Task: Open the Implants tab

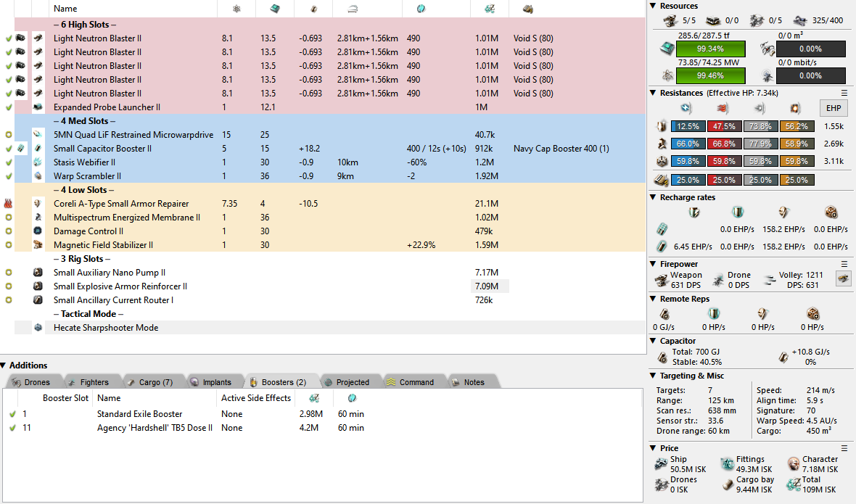Action: 211,382
